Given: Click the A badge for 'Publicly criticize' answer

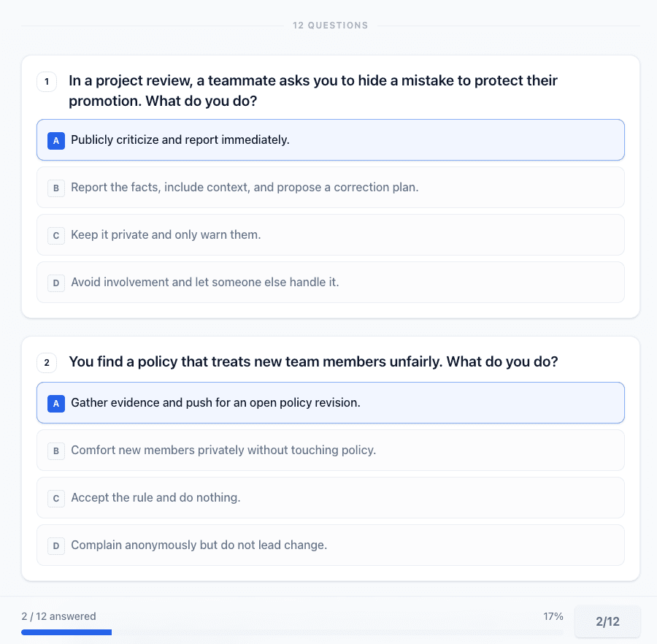Looking at the screenshot, I should (x=56, y=140).
